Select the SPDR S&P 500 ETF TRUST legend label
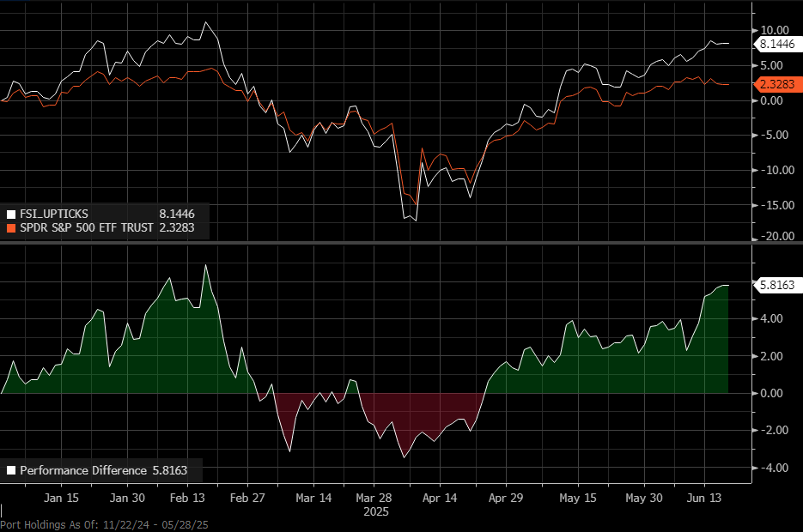 [x=86, y=228]
